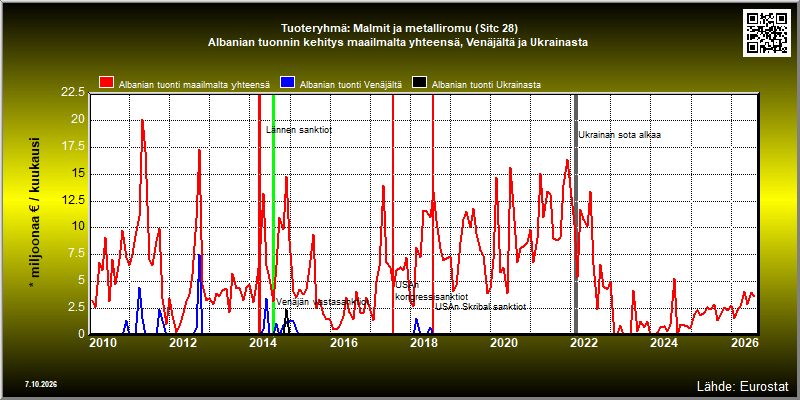The width and height of the screenshot is (800, 400).
Task: Click the y-axis value 17.5
Action: (74, 146)
